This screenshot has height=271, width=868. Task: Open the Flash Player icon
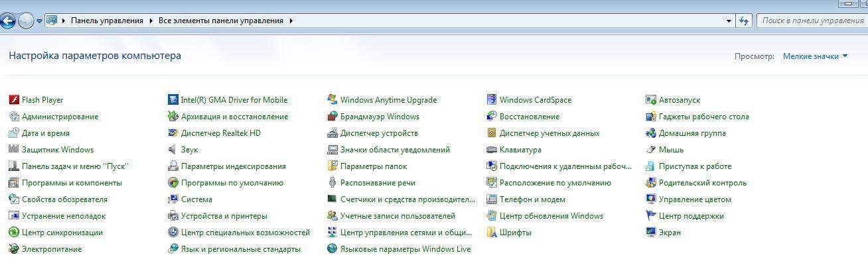pos(14,100)
